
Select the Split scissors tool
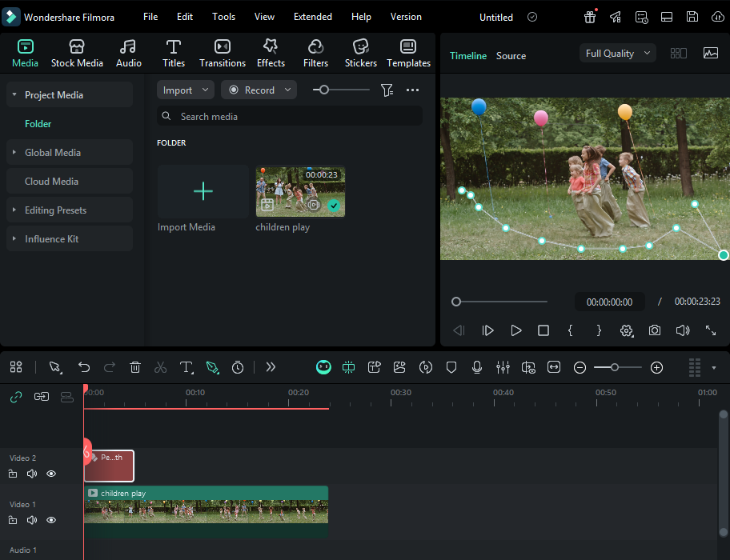click(160, 367)
